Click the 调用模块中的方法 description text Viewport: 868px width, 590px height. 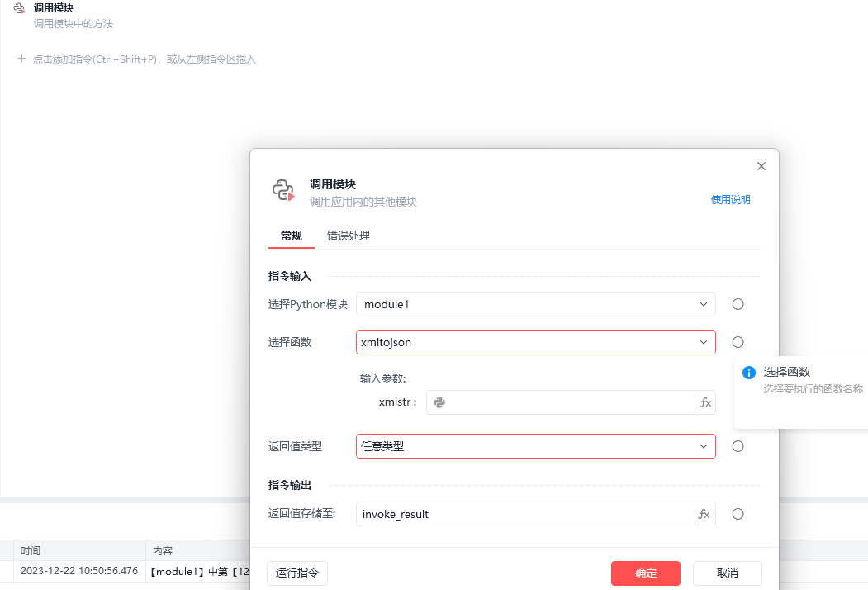(x=73, y=24)
